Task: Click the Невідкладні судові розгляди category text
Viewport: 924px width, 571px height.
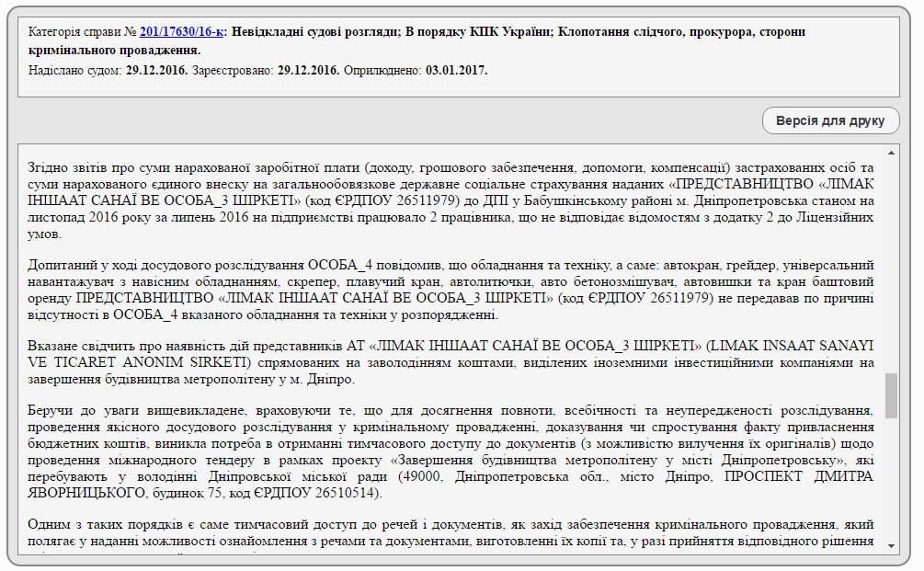Action: click(314, 31)
